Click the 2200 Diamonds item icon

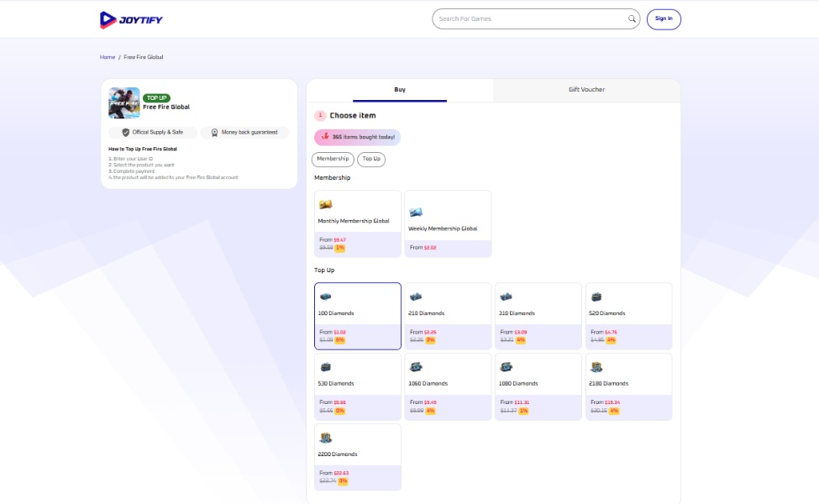tap(325, 438)
